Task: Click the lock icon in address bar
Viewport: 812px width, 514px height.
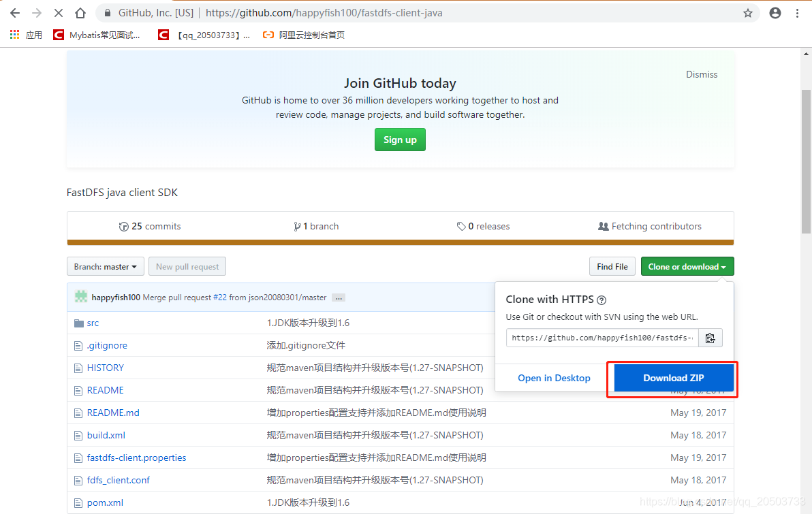Action: 108,13
